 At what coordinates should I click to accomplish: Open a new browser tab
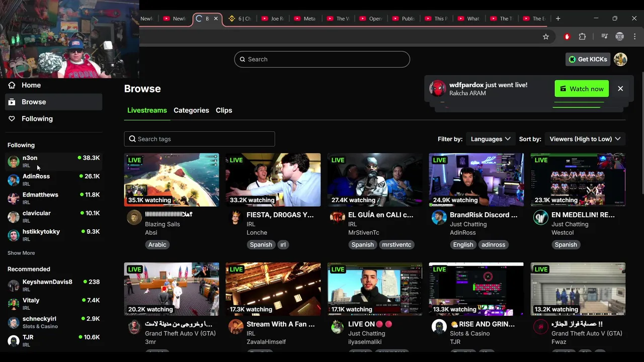(558, 19)
